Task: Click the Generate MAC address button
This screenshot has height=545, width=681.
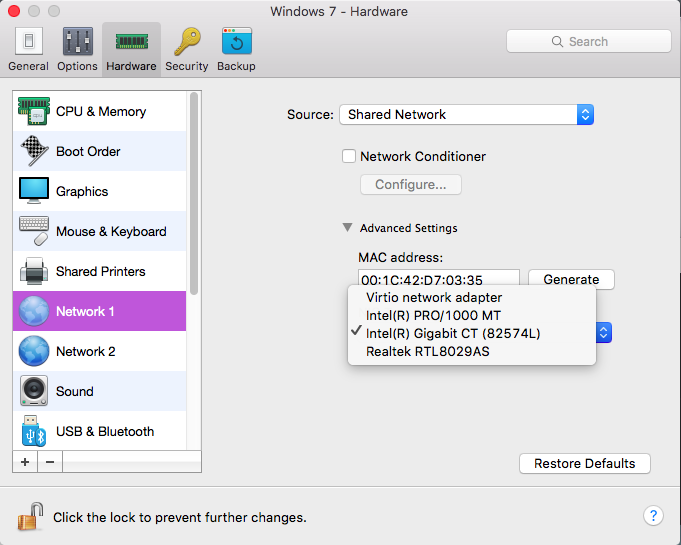Action: [571, 280]
